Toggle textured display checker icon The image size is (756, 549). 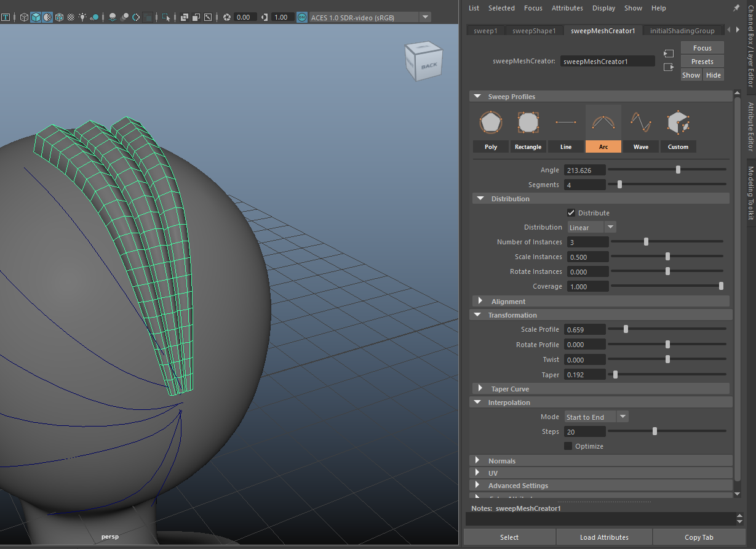click(x=71, y=17)
